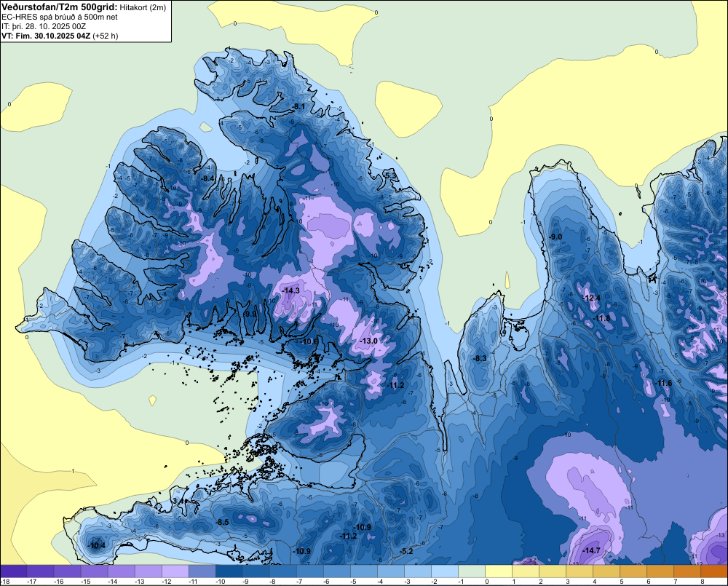Screen dimensions: 728x586
Task: Pick the legend swatch between -2 and -1
Action: 444,571
